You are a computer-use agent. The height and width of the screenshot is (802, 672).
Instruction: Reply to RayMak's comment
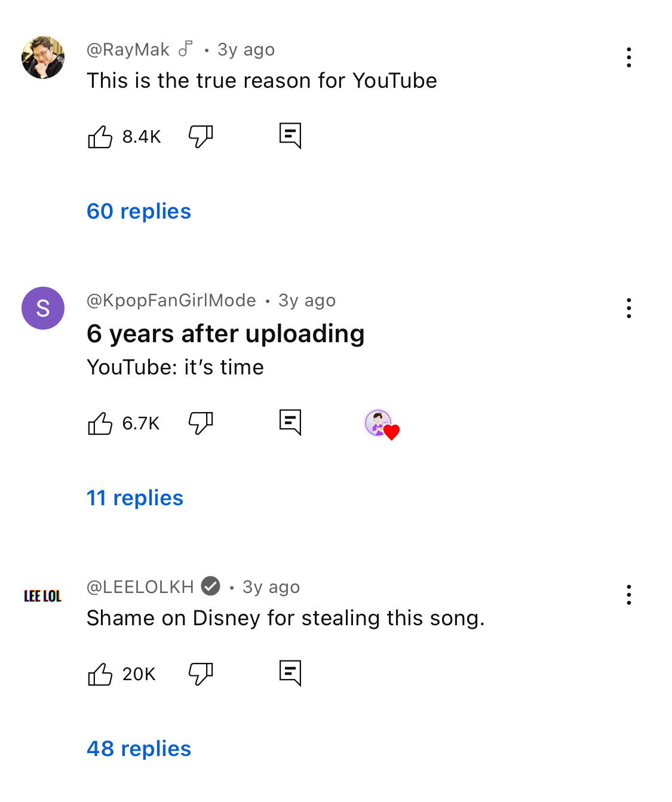[290, 136]
